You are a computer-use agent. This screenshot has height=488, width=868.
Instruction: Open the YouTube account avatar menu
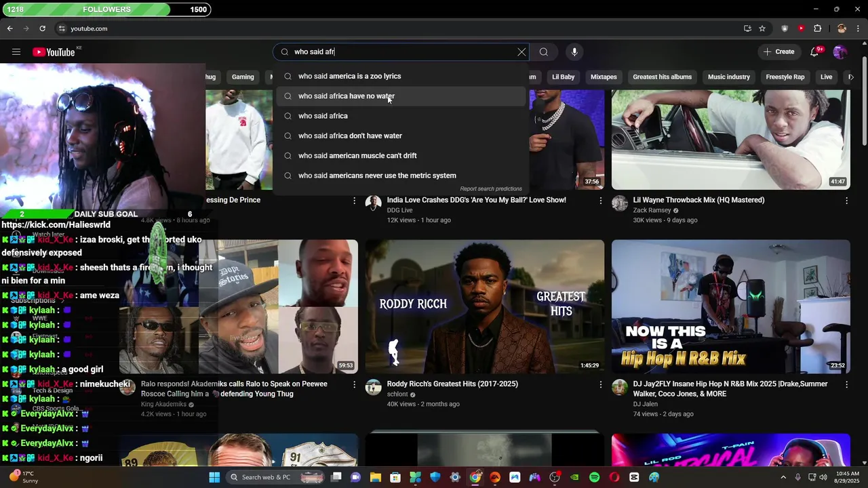click(840, 52)
